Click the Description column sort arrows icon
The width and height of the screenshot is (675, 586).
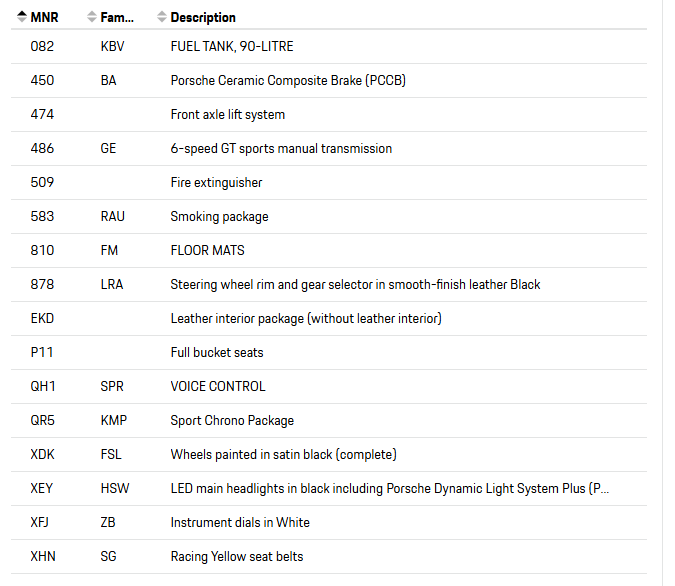[x=161, y=17]
